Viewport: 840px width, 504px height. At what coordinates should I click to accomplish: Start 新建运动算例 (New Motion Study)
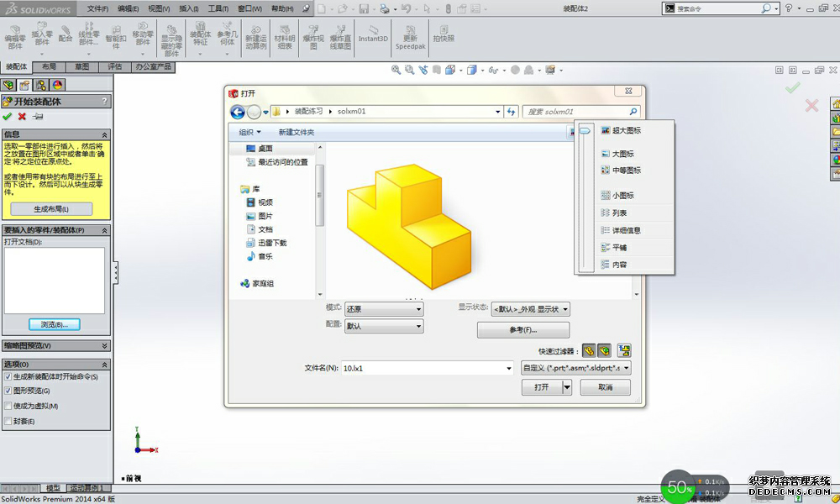point(256,39)
